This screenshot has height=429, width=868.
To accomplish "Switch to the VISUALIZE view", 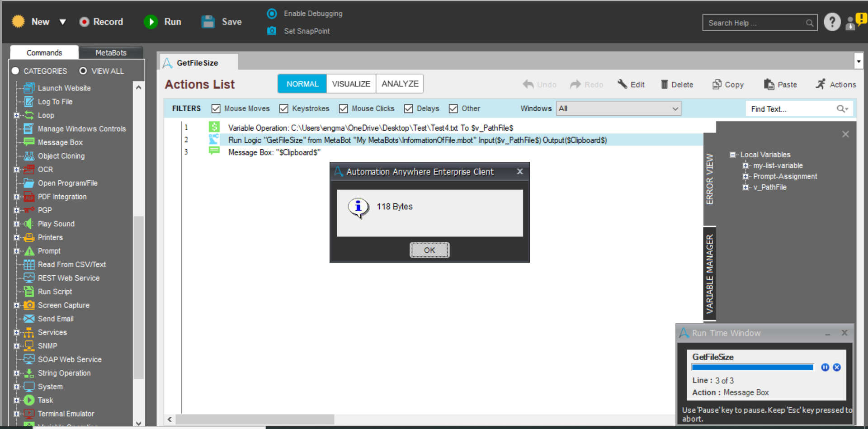I will 351,84.
